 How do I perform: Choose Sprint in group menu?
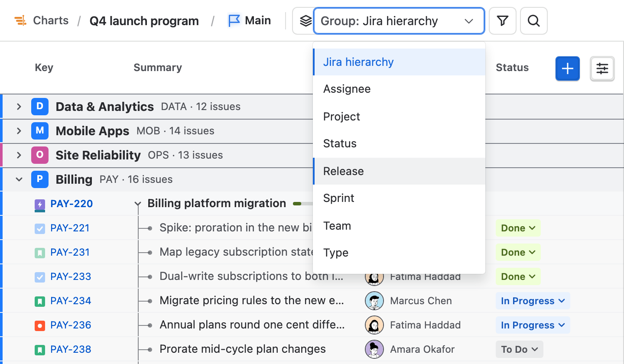tap(399, 198)
